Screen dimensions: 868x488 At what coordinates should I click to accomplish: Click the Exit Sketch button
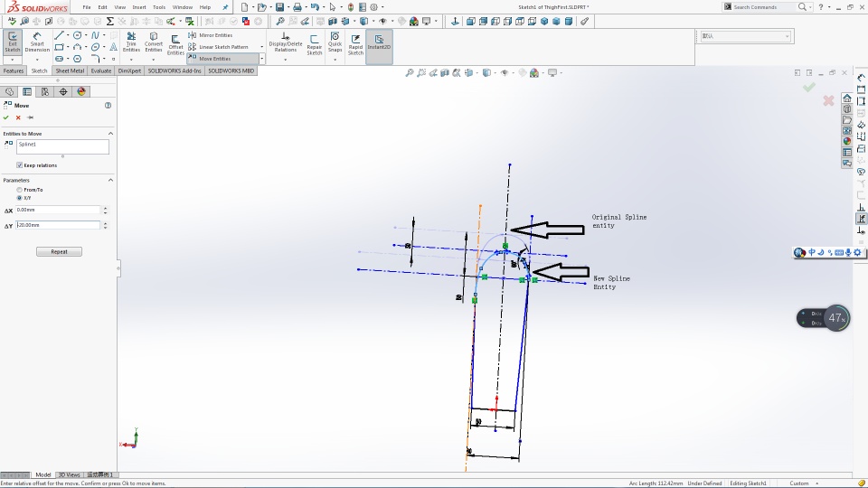point(12,42)
